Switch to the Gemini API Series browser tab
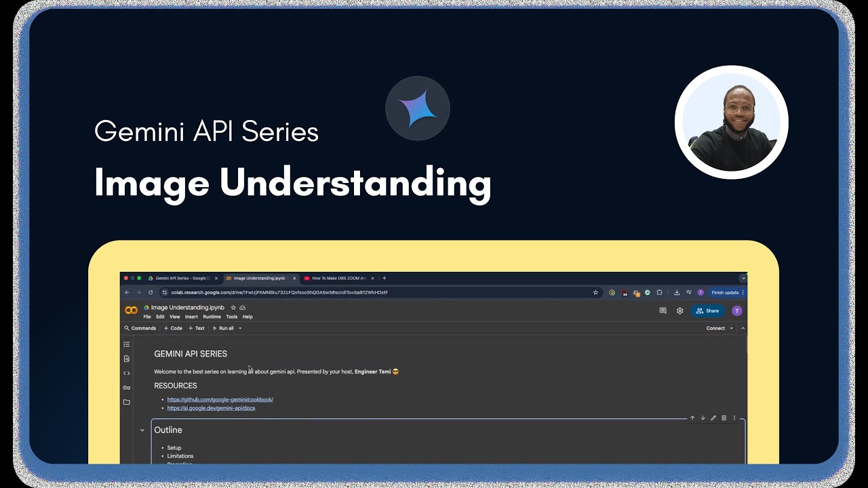Viewport: 868px width, 488px height. pyautogui.click(x=183, y=278)
